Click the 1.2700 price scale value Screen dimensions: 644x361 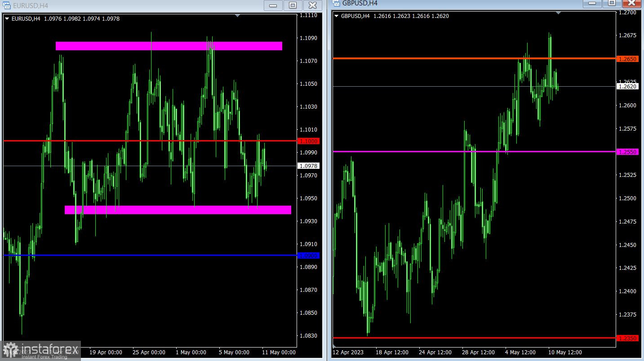tap(628, 13)
